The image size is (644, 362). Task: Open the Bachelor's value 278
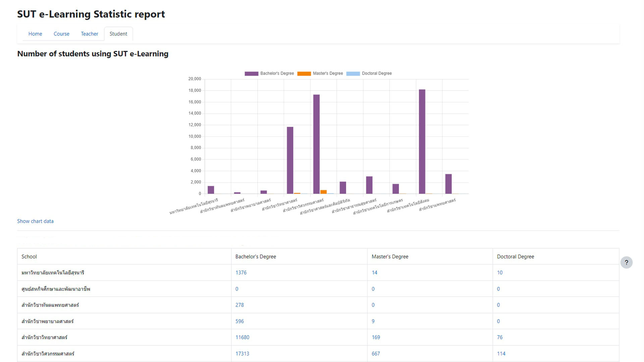click(x=239, y=305)
